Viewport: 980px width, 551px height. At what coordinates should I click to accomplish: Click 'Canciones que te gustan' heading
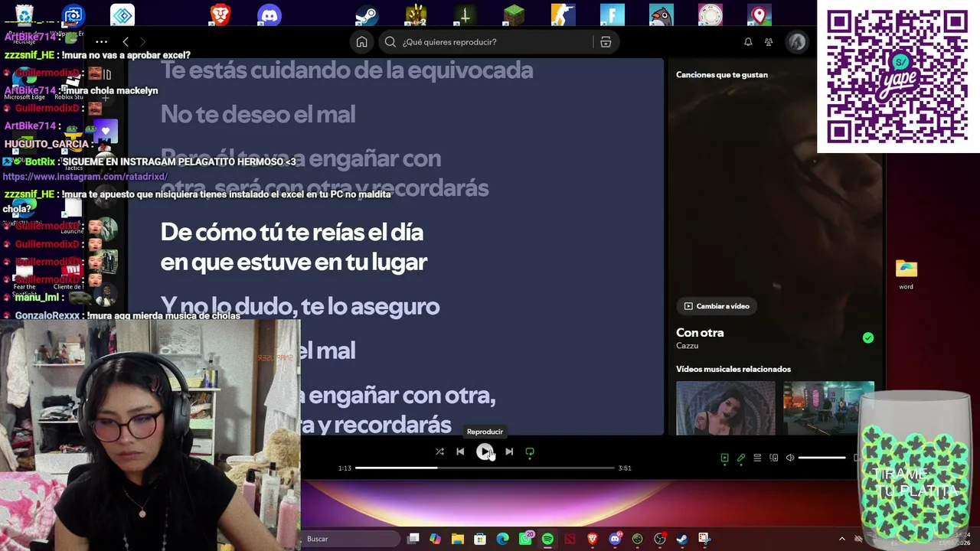(722, 75)
